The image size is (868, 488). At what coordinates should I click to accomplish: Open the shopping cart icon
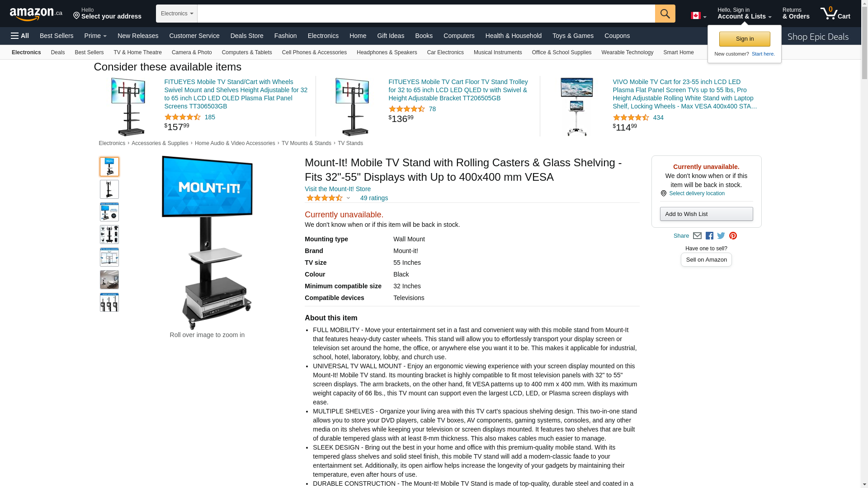[835, 14]
